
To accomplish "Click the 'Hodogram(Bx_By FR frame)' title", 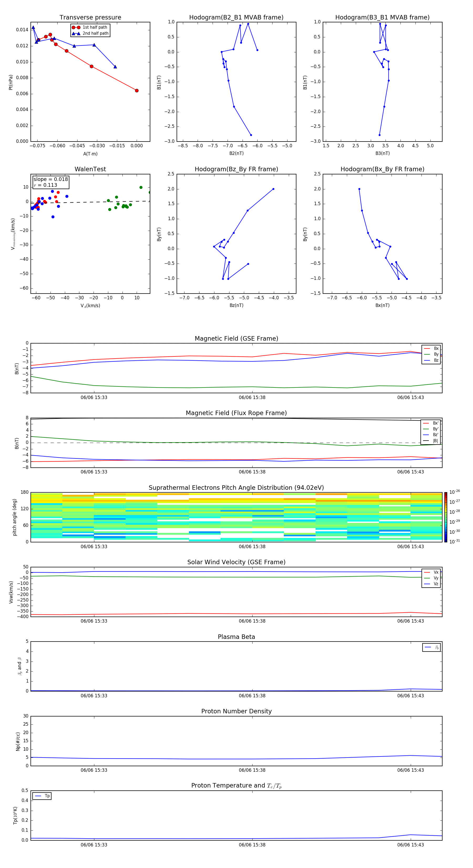I will click(382, 169).
